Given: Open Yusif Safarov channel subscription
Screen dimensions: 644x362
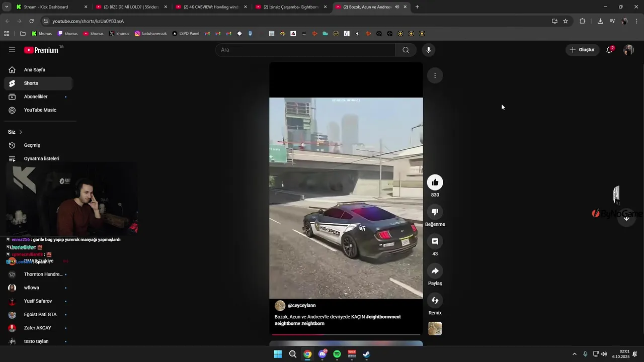Looking at the screenshot, I should pos(38,301).
